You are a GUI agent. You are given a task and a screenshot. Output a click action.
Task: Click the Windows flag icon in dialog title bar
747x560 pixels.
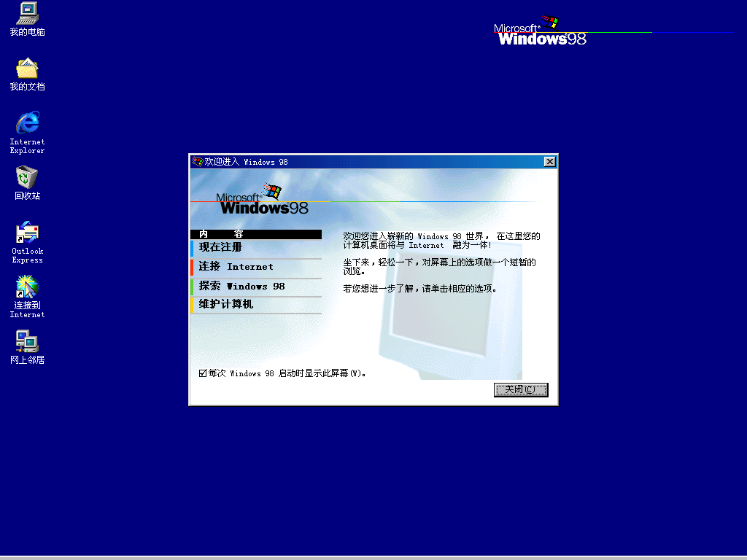(x=197, y=162)
